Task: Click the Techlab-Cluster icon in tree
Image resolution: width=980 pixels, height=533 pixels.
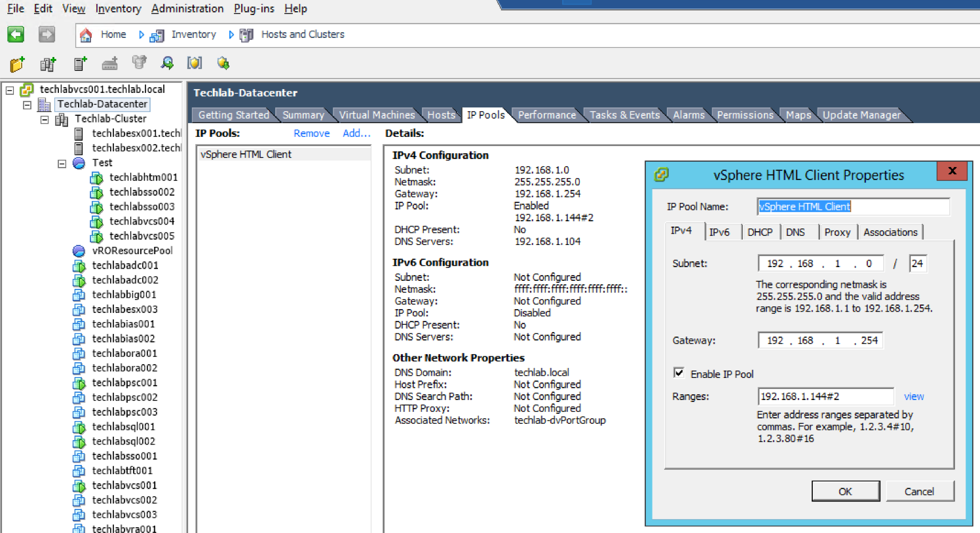Action: tap(62, 119)
